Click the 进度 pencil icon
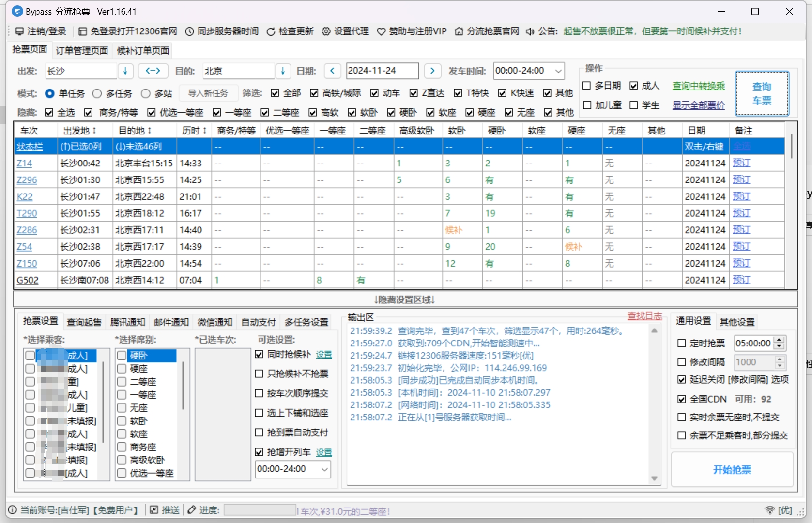 pos(192,510)
